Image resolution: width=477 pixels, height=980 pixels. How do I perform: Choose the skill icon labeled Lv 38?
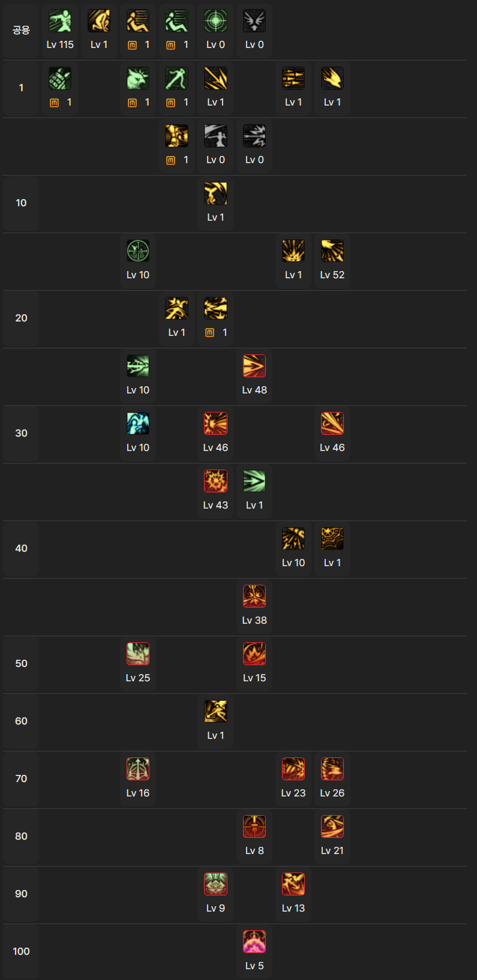(x=254, y=597)
